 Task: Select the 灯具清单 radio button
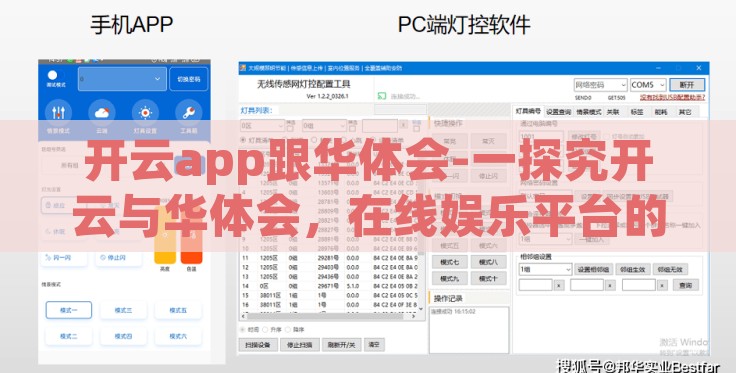tap(243, 140)
